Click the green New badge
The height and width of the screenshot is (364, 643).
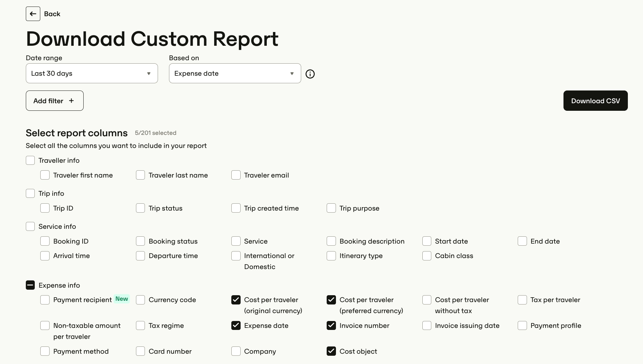pos(122,299)
